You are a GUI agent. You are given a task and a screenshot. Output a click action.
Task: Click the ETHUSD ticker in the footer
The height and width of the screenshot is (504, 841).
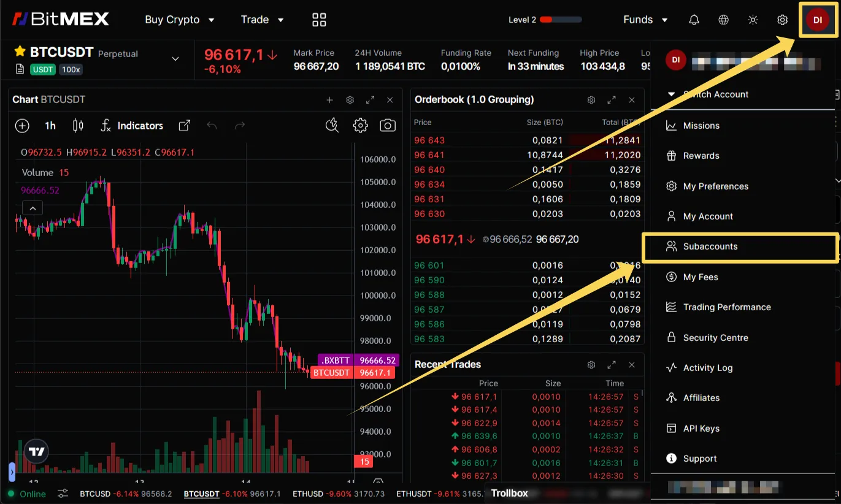[307, 493]
